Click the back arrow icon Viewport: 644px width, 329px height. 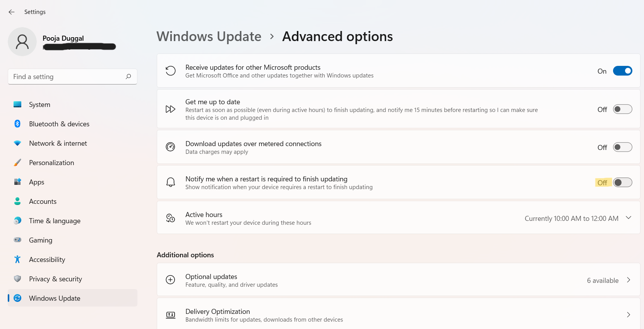click(12, 12)
